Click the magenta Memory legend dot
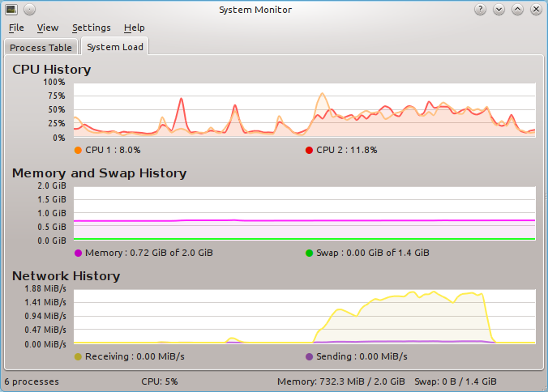 click(78, 254)
